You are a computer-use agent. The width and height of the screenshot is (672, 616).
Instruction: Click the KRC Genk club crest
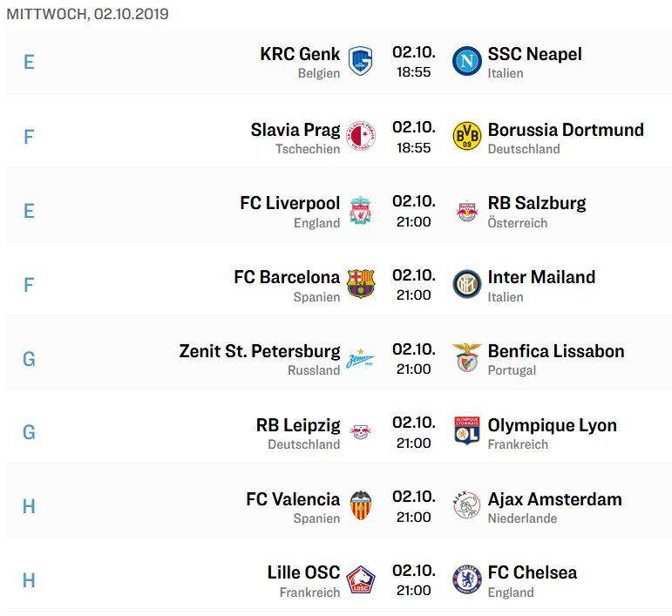[x=360, y=61]
